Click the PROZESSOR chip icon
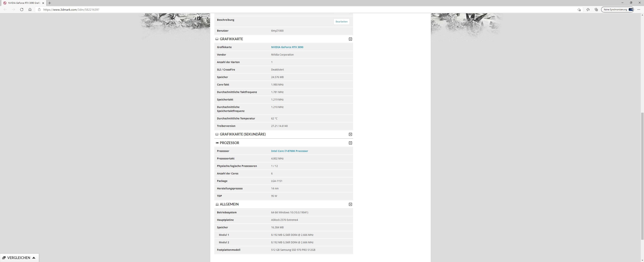The height and width of the screenshot is (262, 644). coord(217,143)
